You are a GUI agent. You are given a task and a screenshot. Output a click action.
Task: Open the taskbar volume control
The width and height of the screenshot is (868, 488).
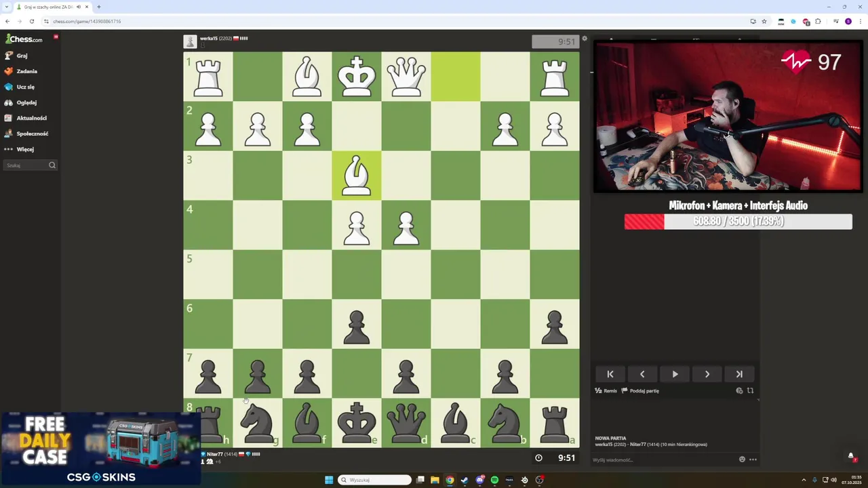click(833, 480)
